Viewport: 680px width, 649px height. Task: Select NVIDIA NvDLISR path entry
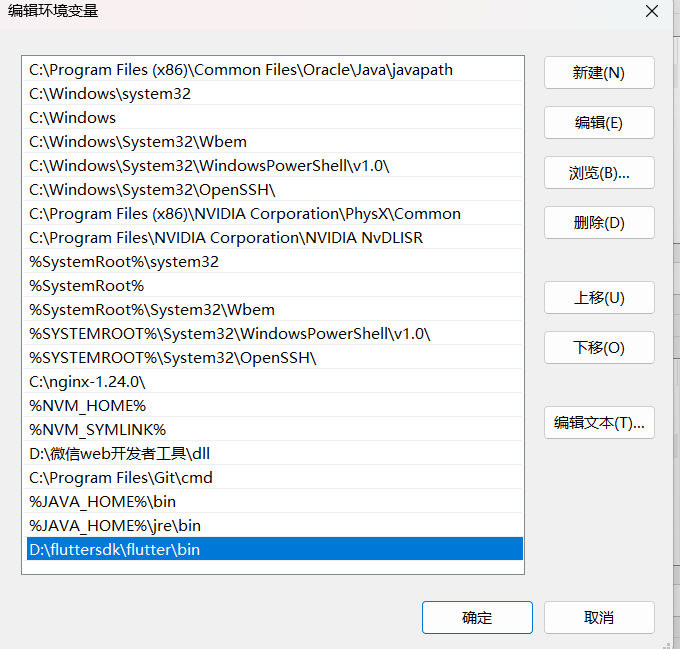(x=275, y=238)
